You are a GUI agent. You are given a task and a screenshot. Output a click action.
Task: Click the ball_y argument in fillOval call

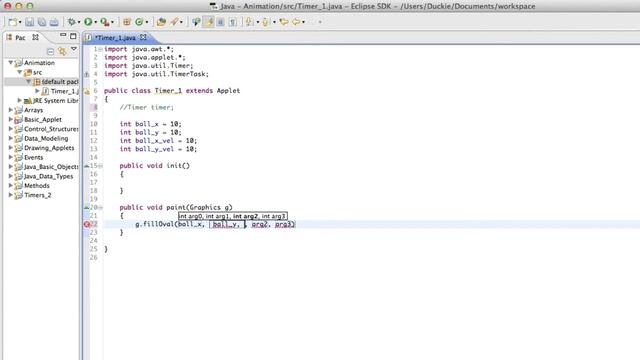(x=224, y=224)
